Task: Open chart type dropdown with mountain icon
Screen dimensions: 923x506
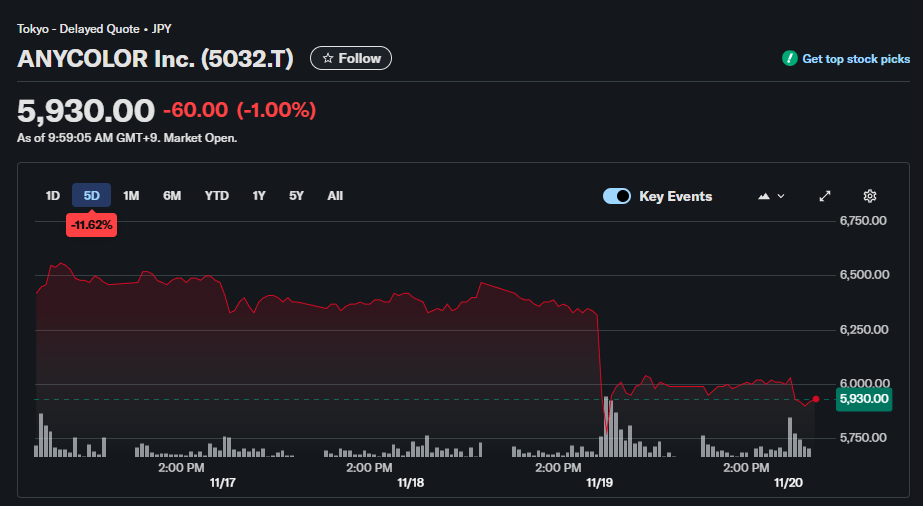Action: tap(771, 196)
